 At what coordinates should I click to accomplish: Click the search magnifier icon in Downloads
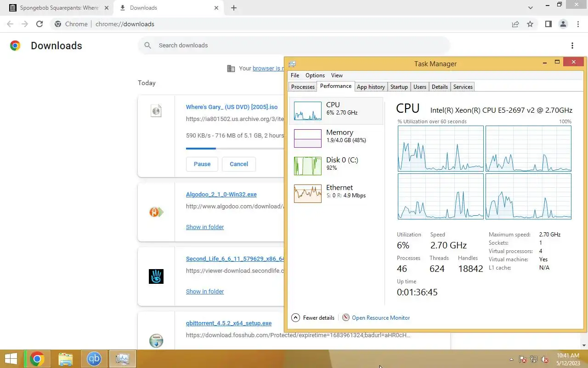pyautogui.click(x=147, y=45)
